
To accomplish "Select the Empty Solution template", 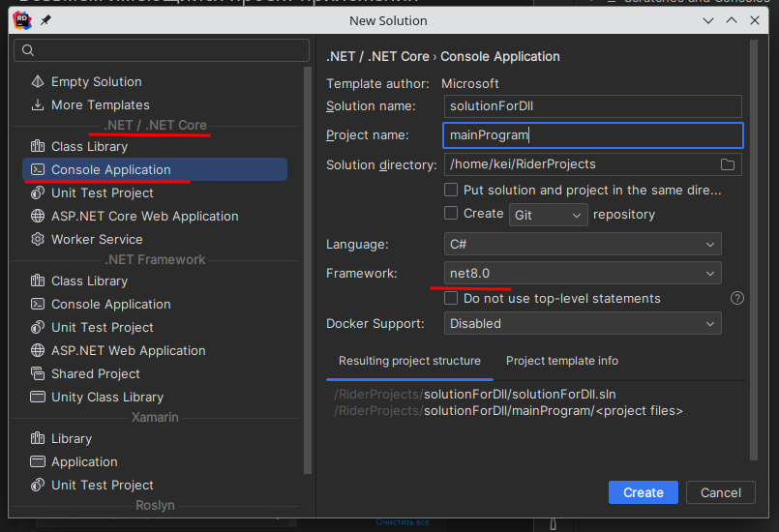I will (x=96, y=82).
